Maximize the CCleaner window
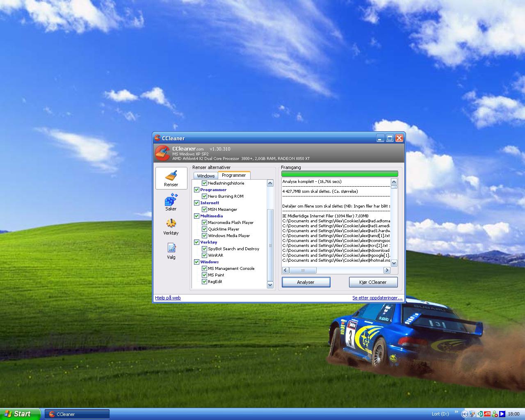The image size is (525, 420). [x=390, y=138]
